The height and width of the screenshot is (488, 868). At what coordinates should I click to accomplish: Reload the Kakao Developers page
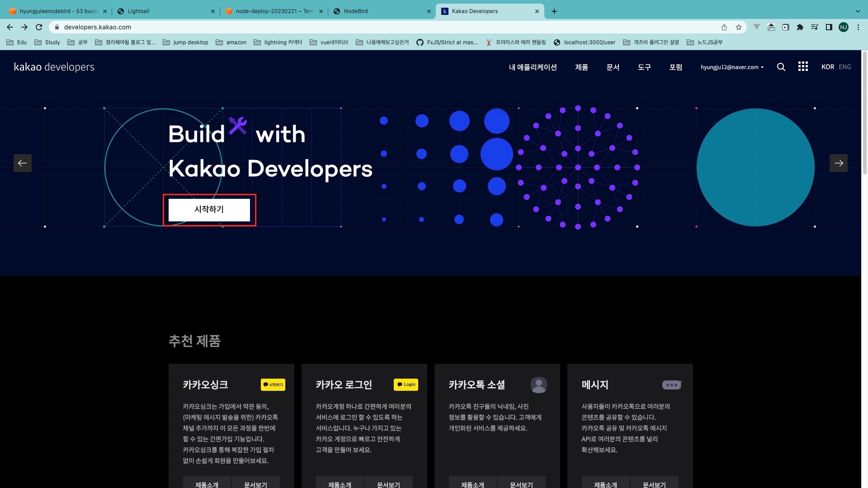39,27
